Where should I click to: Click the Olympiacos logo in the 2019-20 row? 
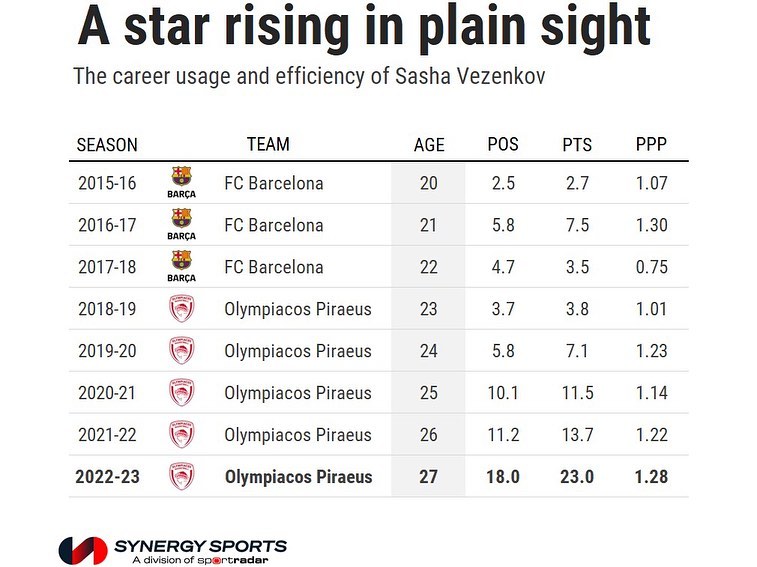(181, 350)
